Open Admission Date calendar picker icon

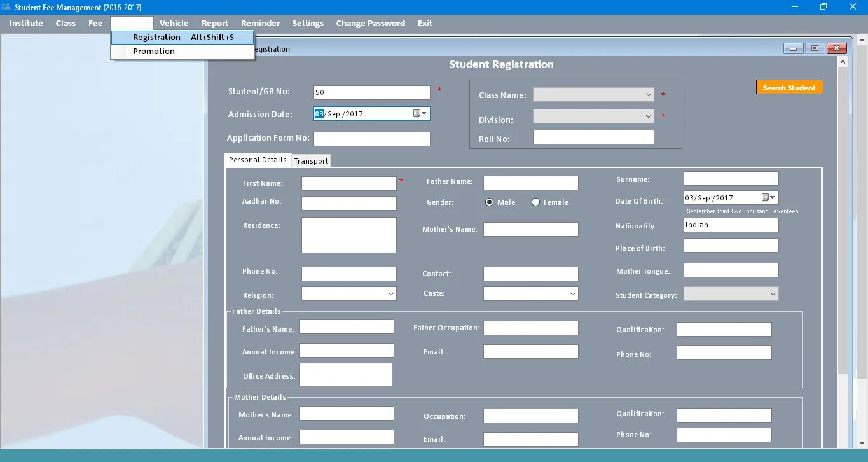pos(417,113)
